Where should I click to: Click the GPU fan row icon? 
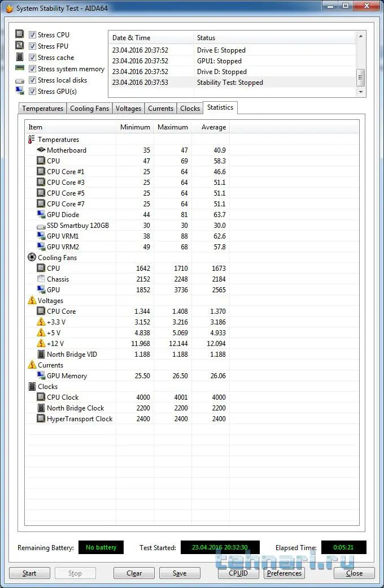[x=41, y=289]
